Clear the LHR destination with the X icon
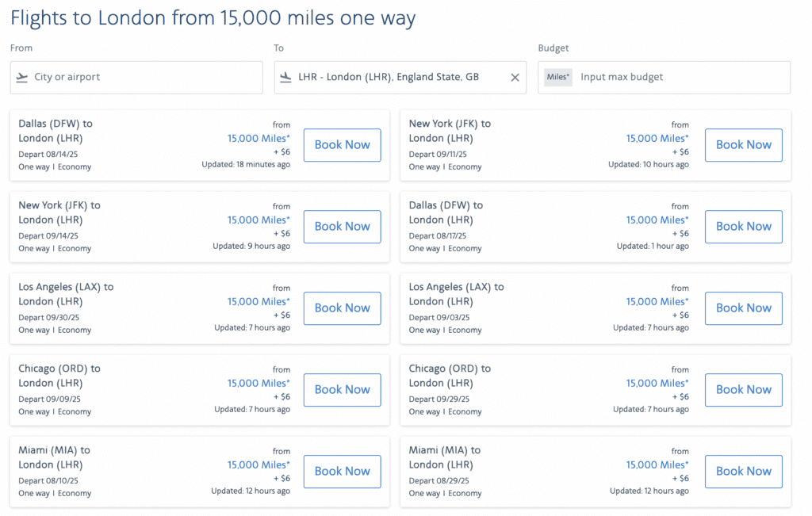Screen dimensions: 812x516 pyautogui.click(x=514, y=77)
